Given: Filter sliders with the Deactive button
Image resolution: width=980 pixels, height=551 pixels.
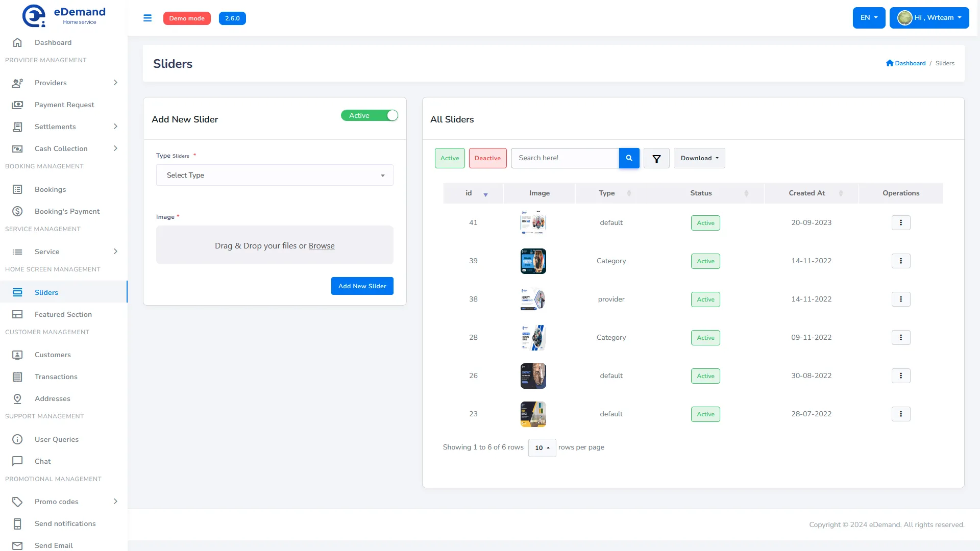Looking at the screenshot, I should (487, 158).
